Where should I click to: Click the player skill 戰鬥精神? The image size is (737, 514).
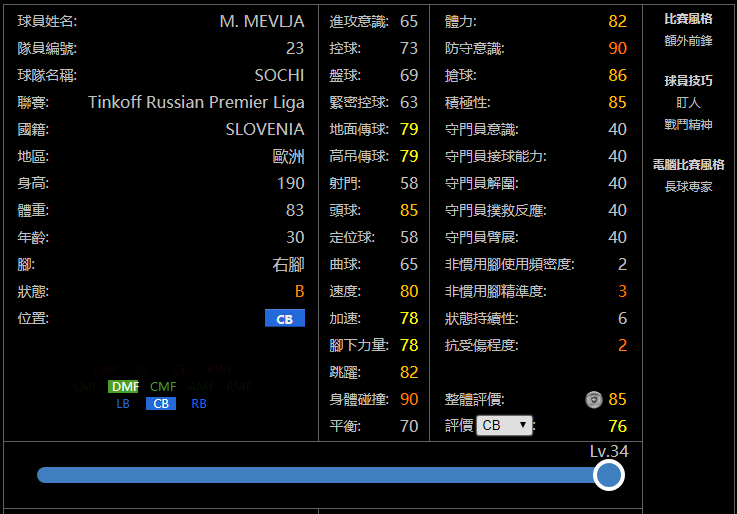click(688, 125)
